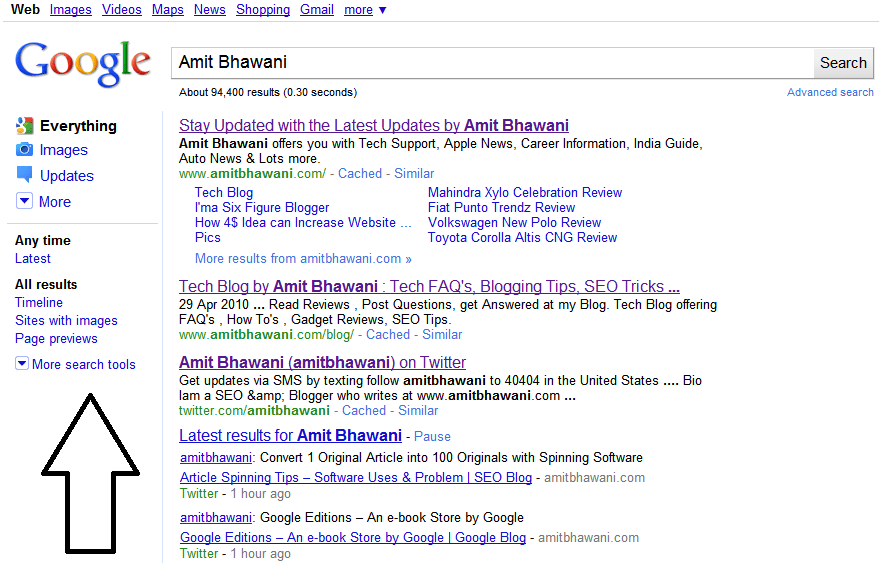
Task: Pause the latest results feed
Action: 432,437
